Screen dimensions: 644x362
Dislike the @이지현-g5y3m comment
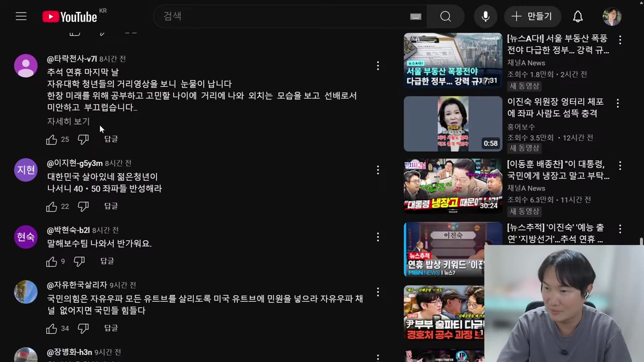click(83, 206)
